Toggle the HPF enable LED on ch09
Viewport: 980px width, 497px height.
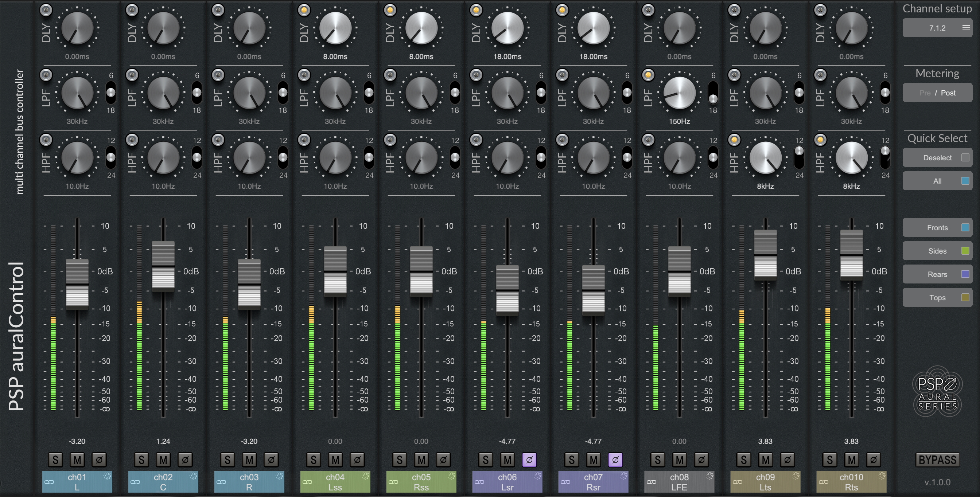pos(734,140)
